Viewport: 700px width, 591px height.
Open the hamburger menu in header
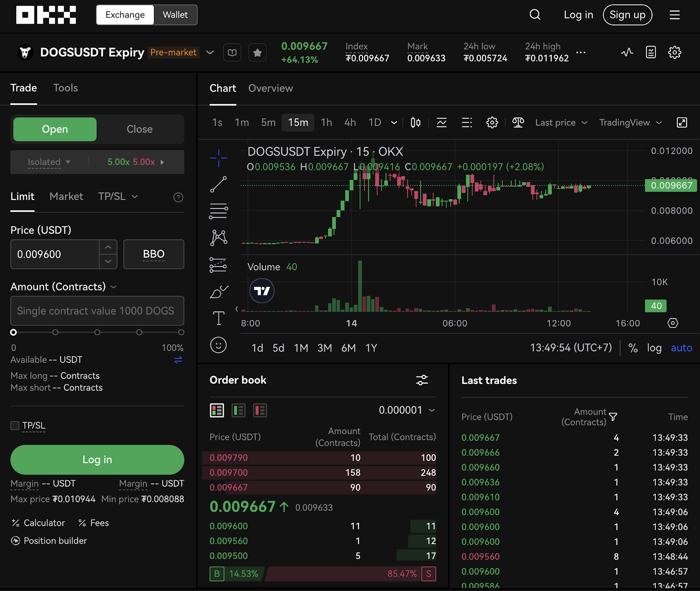pos(675,15)
